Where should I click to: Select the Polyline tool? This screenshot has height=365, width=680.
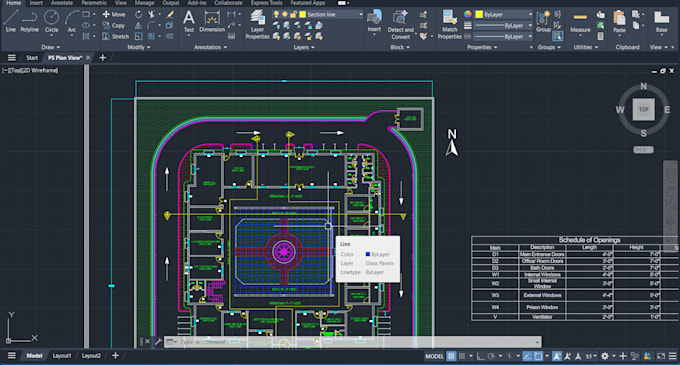click(x=29, y=21)
